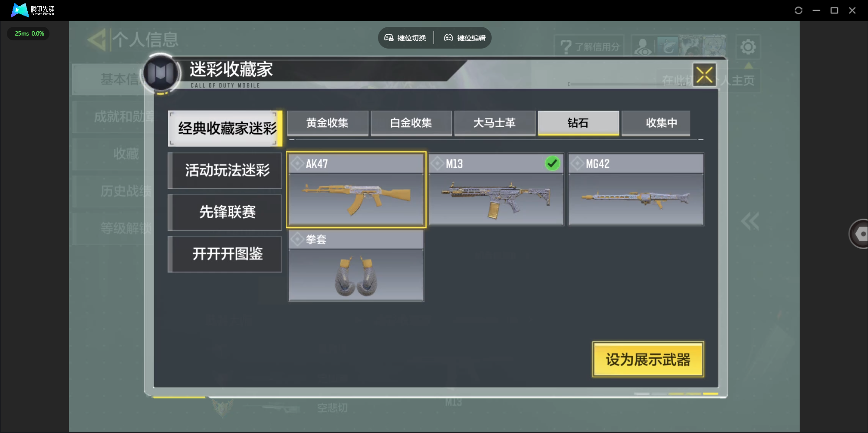
Task: Click 键位编辑 keymap edit button
Action: coord(464,38)
